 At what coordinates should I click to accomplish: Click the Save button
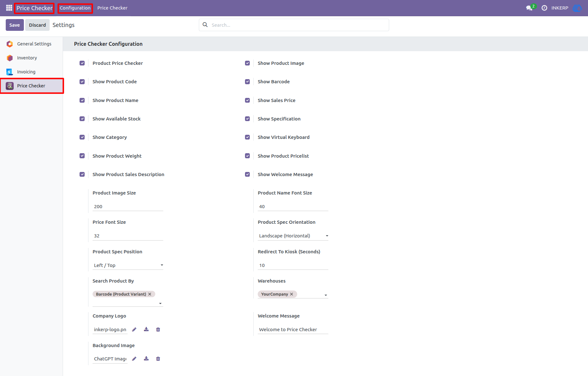coord(15,25)
